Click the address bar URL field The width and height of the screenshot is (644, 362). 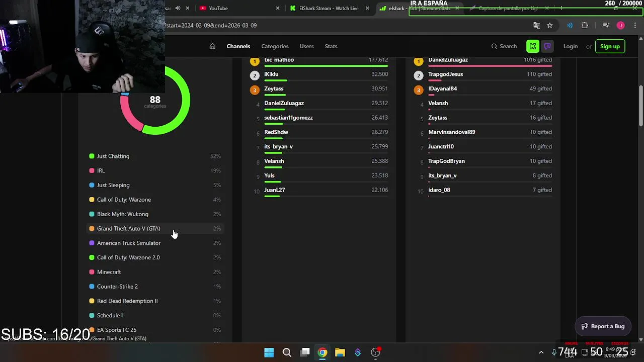347,25
